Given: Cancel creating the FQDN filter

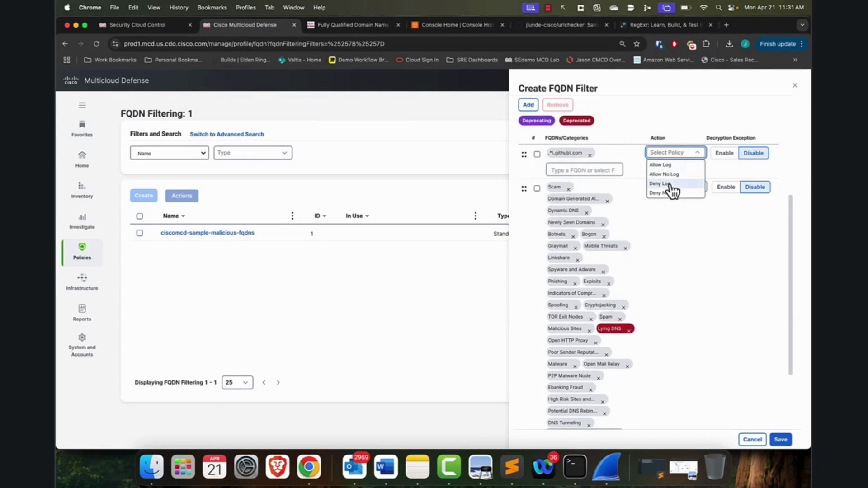Looking at the screenshot, I should (x=752, y=440).
